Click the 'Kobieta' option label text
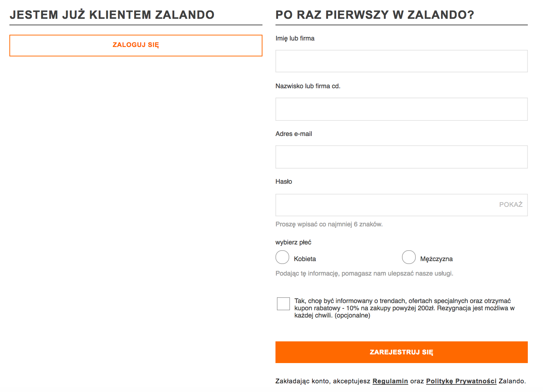 tap(305, 259)
